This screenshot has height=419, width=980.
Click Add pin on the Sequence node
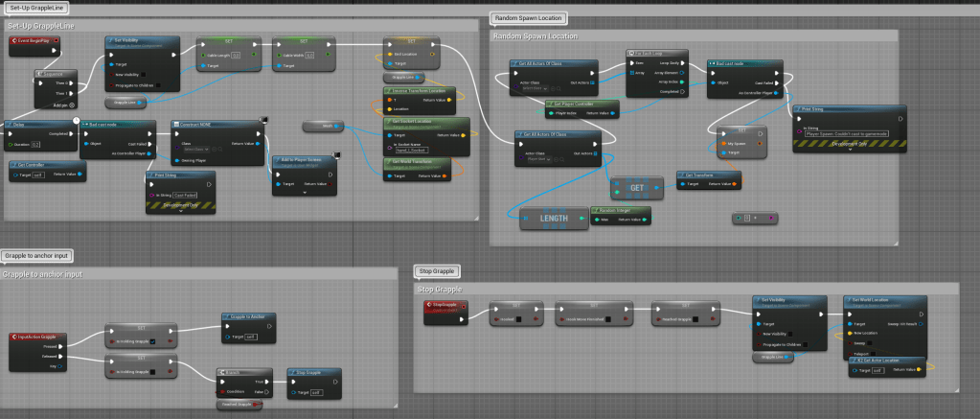[x=58, y=103]
